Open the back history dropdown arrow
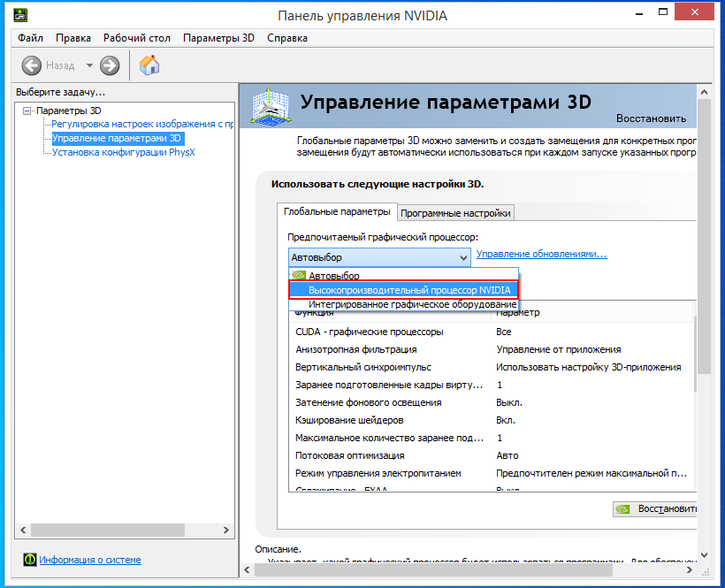725x588 pixels. point(89,65)
